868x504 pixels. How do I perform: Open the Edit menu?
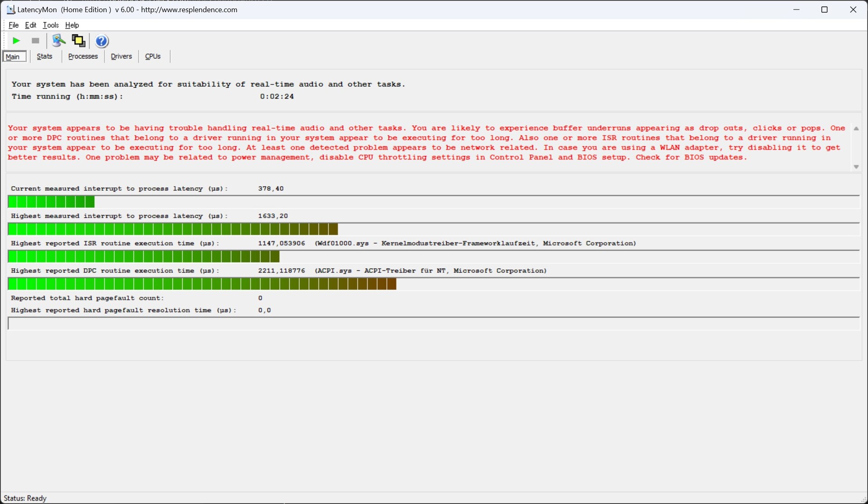click(31, 25)
